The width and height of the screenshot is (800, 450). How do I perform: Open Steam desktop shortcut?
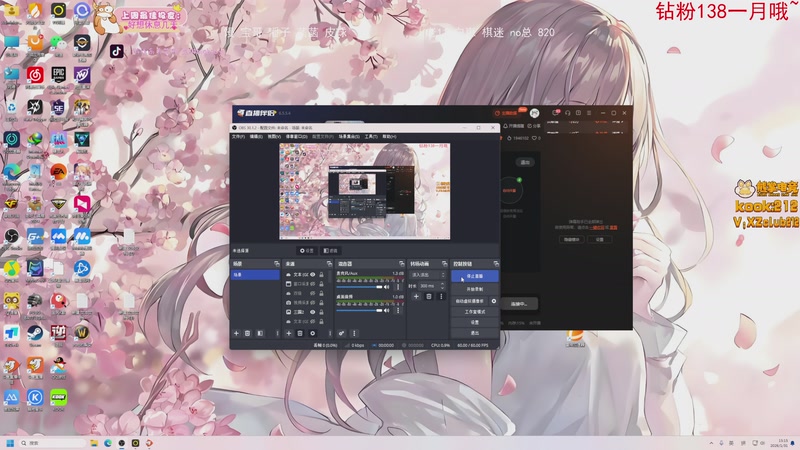35,333
